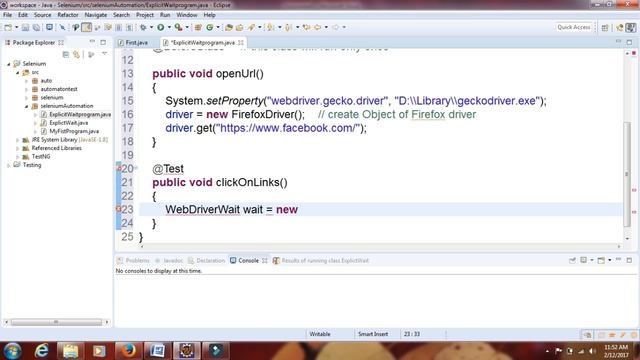Click the Previous Annotation toolbar icon
640x360 pixels.
pyautogui.click(x=288, y=27)
